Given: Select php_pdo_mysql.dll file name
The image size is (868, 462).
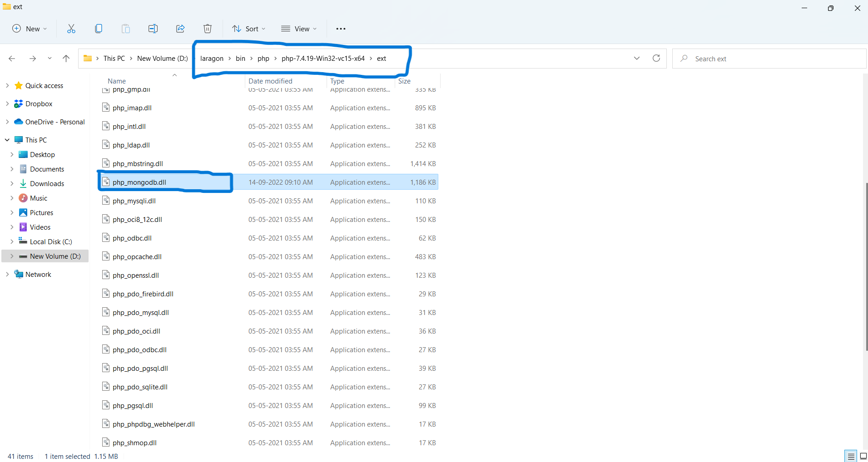Looking at the screenshot, I should 141,312.
